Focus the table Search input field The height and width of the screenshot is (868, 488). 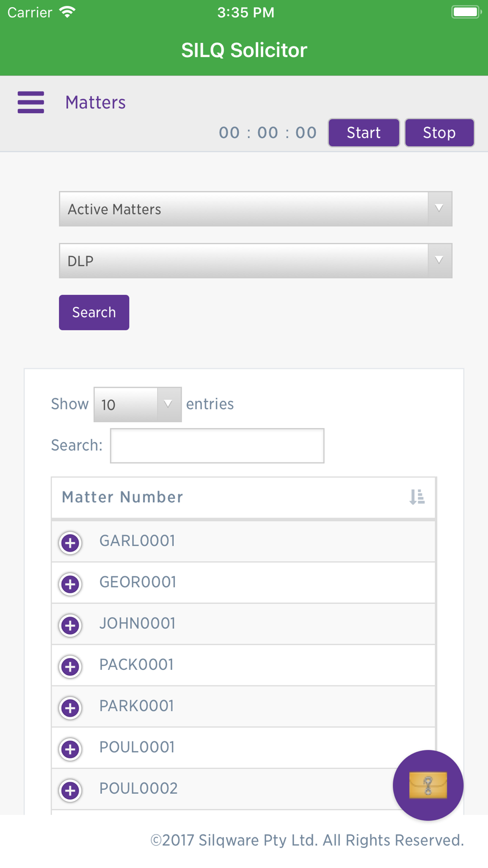click(217, 446)
